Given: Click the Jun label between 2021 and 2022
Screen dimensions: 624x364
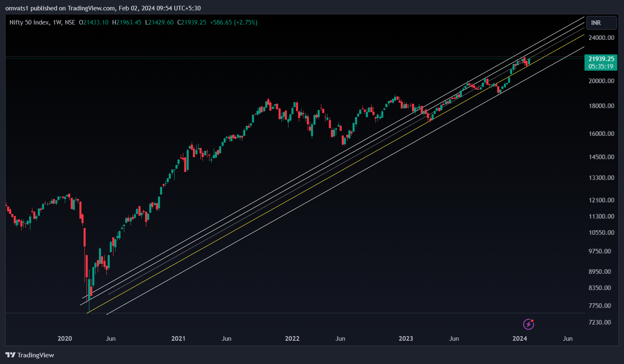Looking at the screenshot, I should [x=227, y=338].
